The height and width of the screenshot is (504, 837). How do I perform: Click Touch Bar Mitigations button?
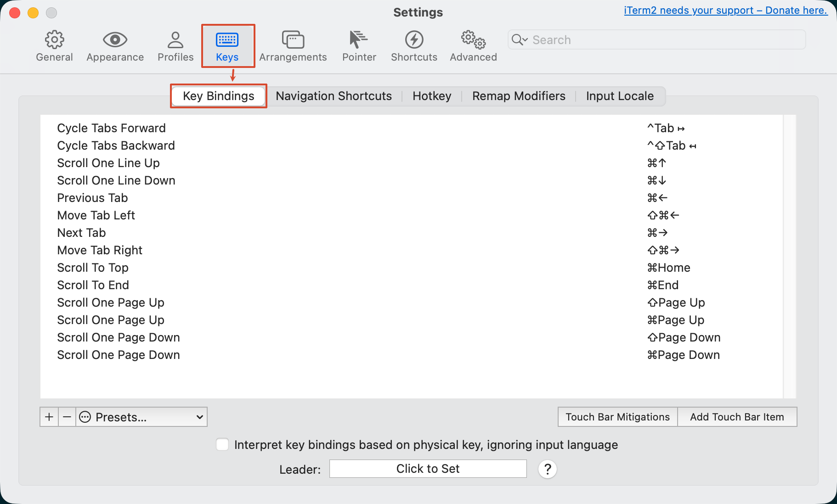coord(617,417)
